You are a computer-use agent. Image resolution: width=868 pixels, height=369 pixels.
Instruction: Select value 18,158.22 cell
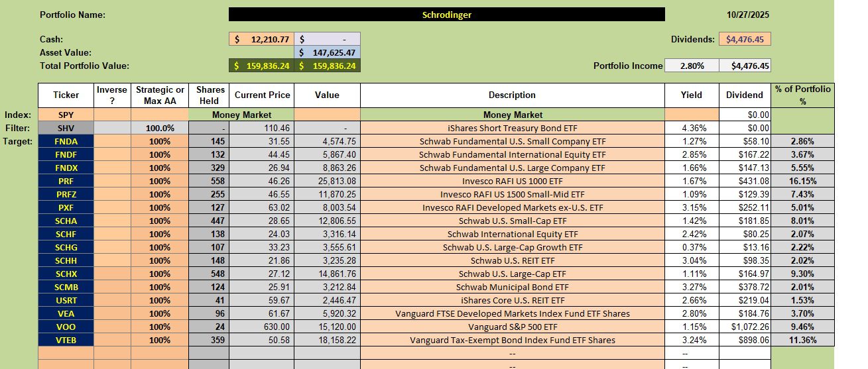tap(327, 340)
